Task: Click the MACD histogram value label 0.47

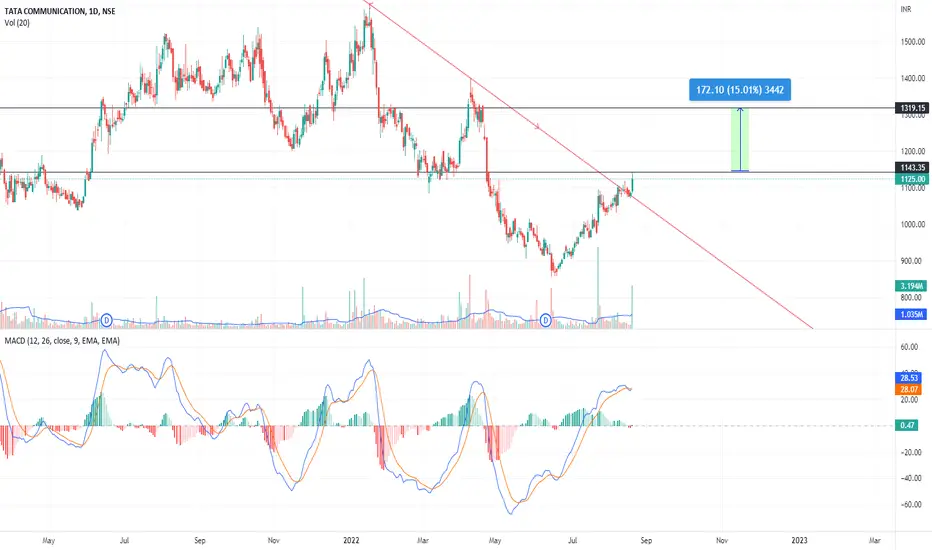Action: point(907,425)
